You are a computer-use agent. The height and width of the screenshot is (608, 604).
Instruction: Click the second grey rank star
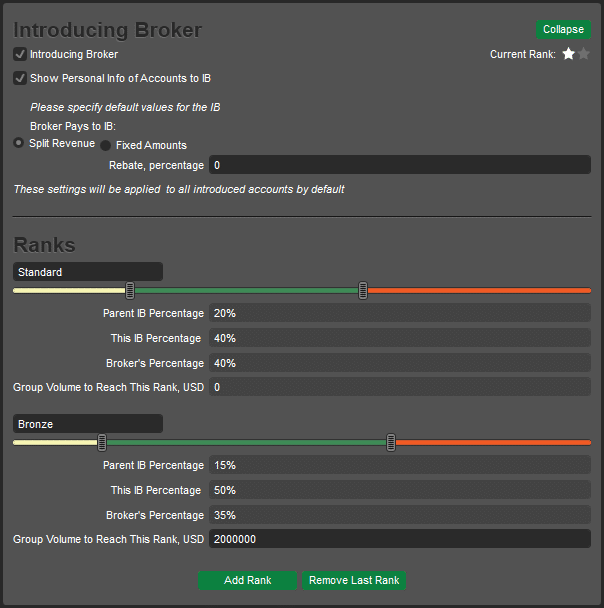(x=584, y=54)
